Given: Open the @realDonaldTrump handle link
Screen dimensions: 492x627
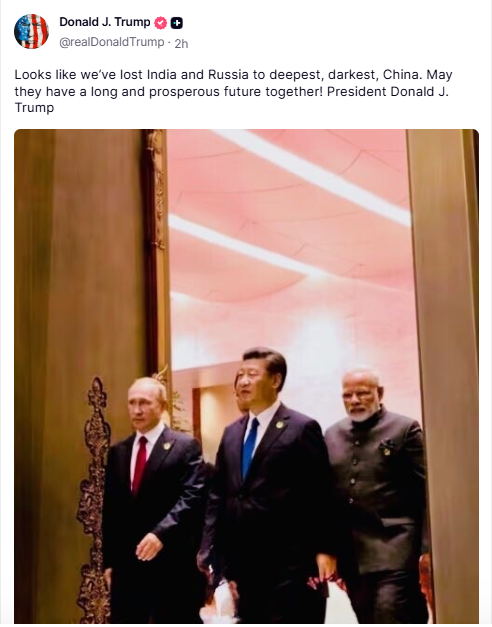Looking at the screenshot, I should click(112, 42).
